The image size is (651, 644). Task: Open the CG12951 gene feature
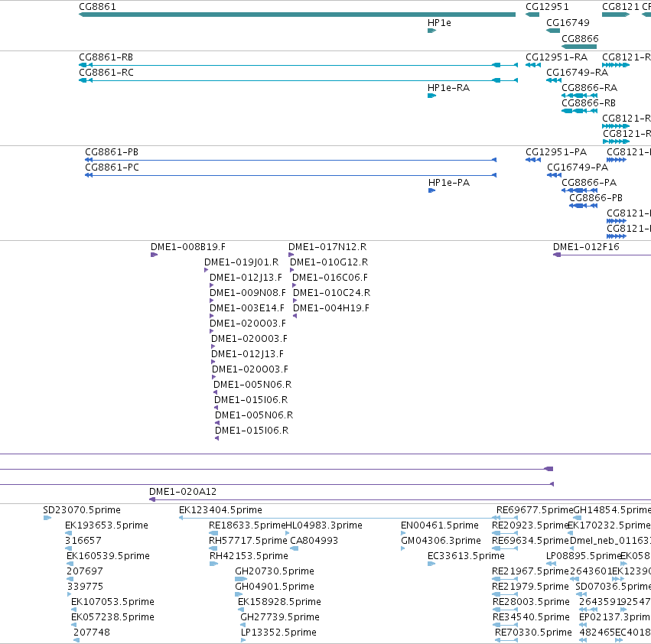pos(532,15)
